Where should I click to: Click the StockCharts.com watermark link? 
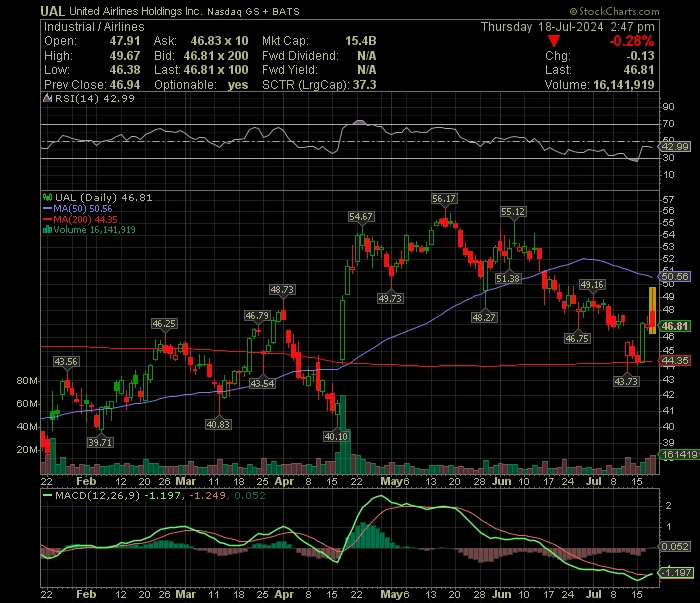tap(614, 11)
